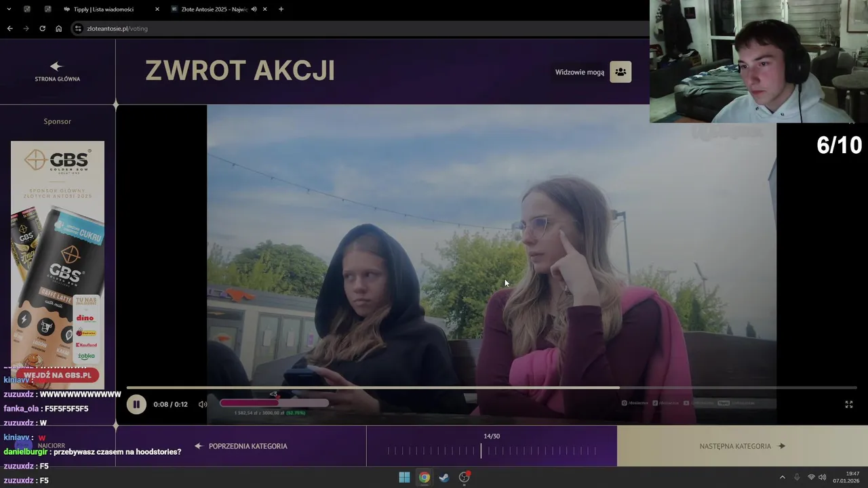868x488 pixels.
Task: Click the 6/10 rating overlay text
Action: click(840, 144)
